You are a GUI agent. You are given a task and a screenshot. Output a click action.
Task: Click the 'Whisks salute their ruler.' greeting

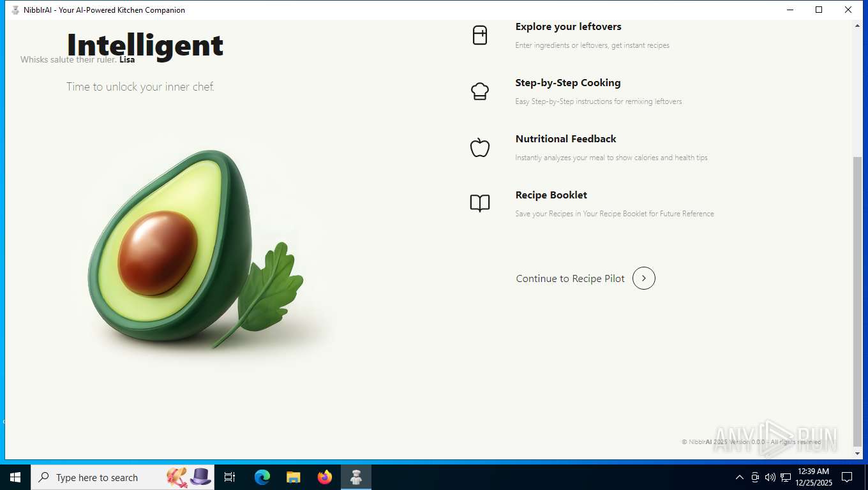pos(68,59)
